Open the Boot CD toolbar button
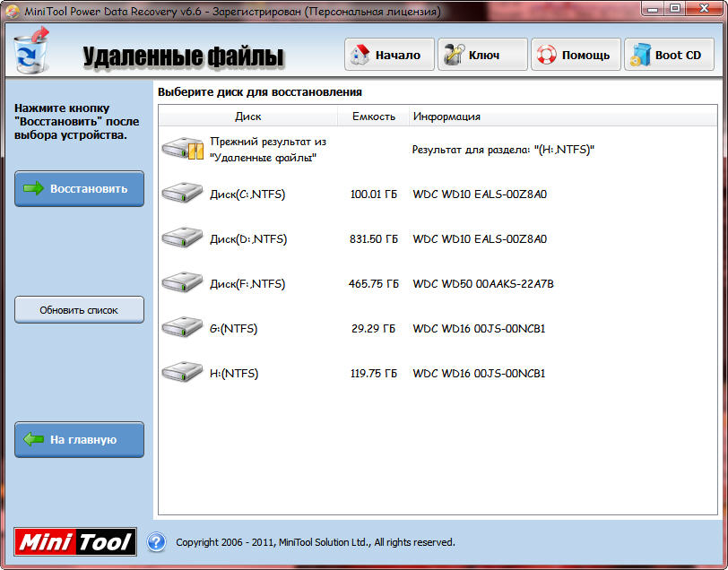 (x=669, y=55)
